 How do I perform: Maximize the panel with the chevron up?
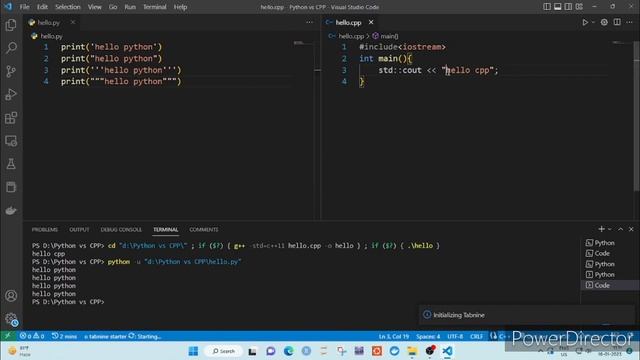point(620,229)
